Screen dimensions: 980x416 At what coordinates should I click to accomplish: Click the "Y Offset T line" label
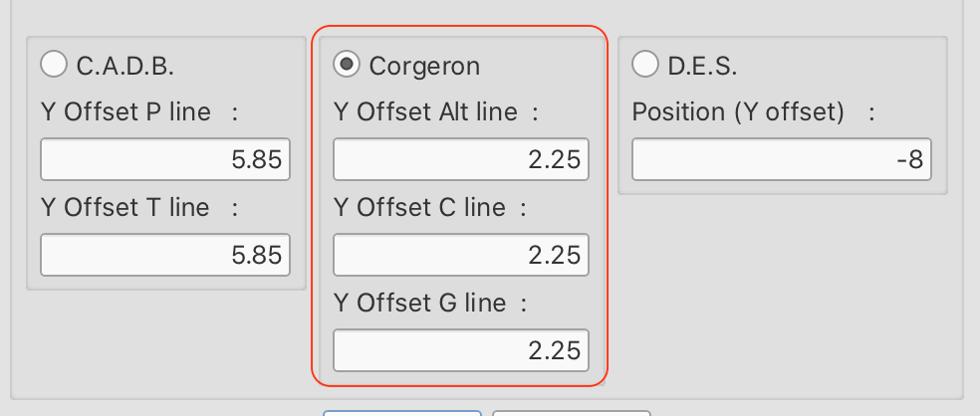pyautogui.click(x=125, y=208)
